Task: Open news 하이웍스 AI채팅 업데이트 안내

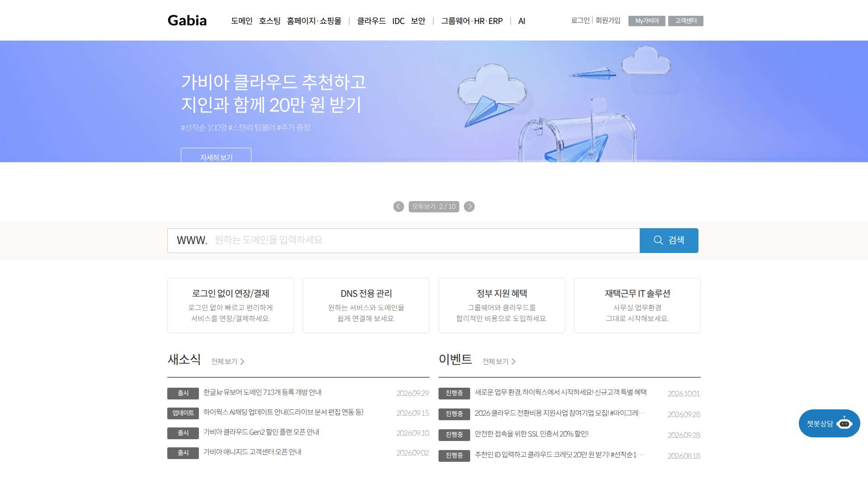Action: pyautogui.click(x=283, y=412)
